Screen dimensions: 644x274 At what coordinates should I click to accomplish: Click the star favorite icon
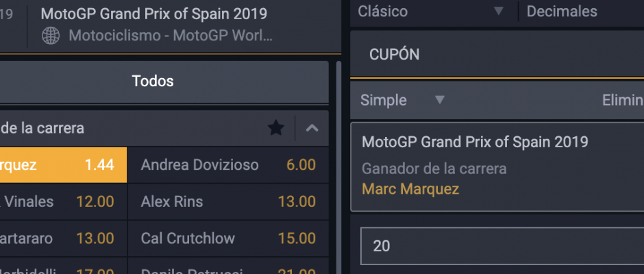(276, 128)
